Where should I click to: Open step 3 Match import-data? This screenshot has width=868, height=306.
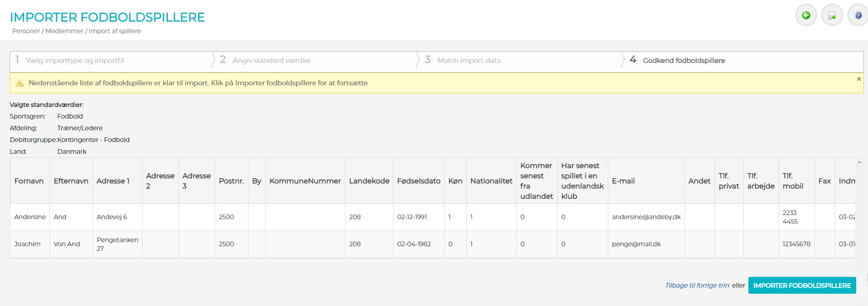pos(469,60)
